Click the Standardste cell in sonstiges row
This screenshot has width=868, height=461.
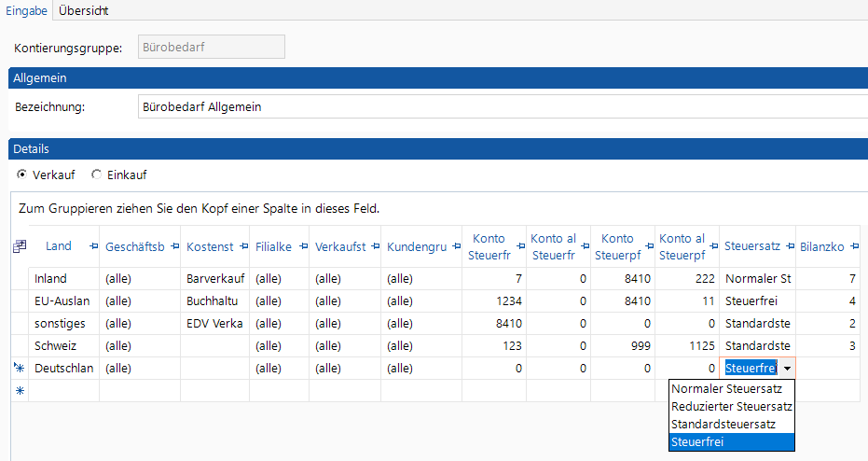click(757, 324)
